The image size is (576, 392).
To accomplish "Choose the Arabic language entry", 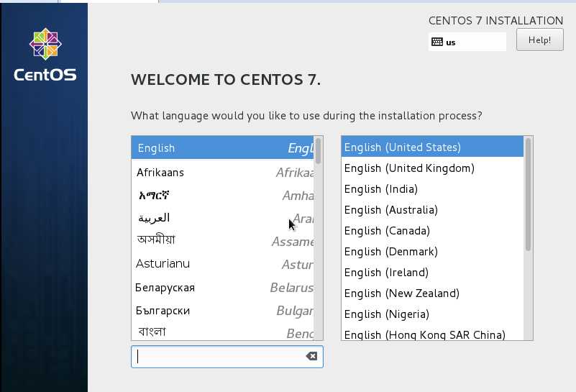I will click(223, 218).
